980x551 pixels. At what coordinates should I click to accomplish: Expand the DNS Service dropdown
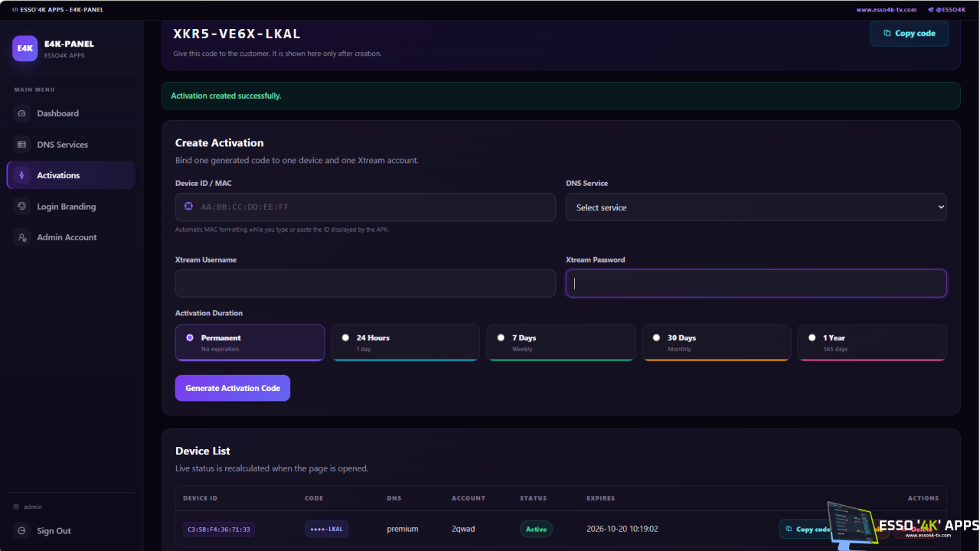756,207
